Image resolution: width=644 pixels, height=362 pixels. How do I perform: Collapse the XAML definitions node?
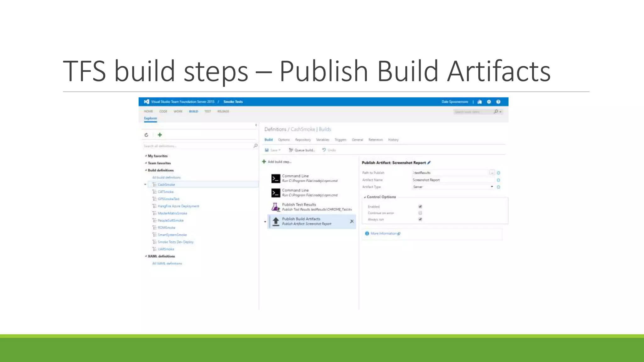(x=146, y=256)
